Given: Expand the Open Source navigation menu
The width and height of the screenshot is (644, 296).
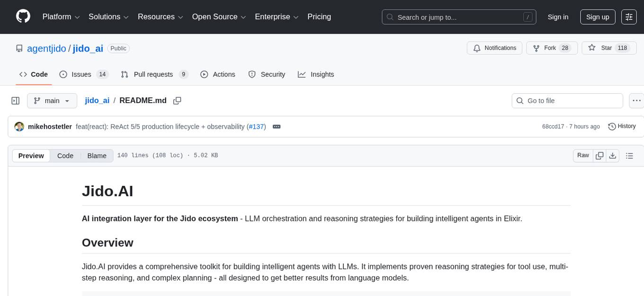Looking at the screenshot, I should pyautogui.click(x=218, y=17).
